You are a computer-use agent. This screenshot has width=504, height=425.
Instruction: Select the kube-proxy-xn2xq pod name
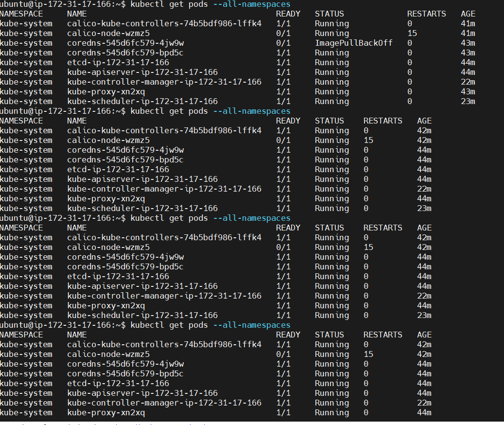104,91
